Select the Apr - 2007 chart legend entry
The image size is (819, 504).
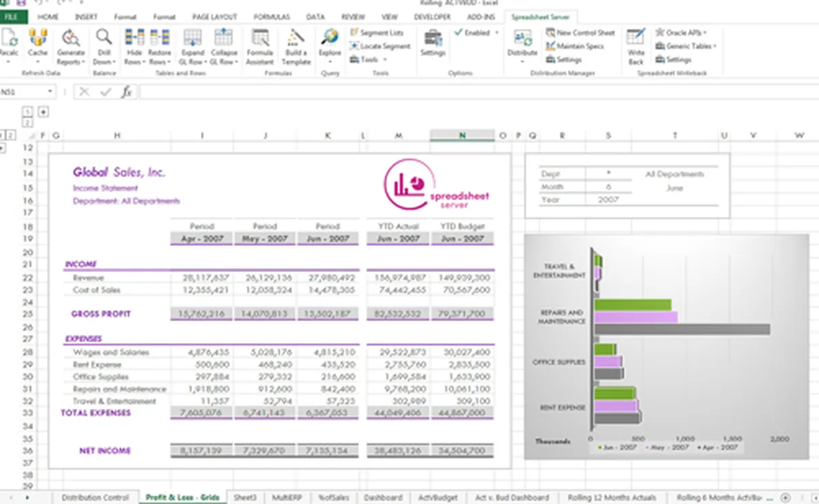click(719, 447)
